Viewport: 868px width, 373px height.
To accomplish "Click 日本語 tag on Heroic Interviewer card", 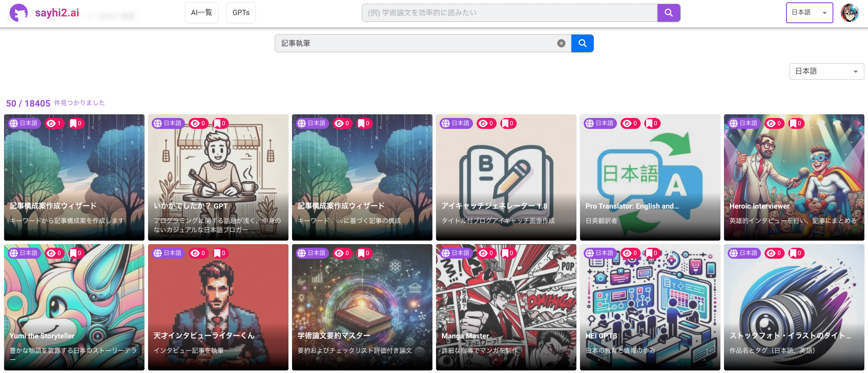I will pyautogui.click(x=744, y=123).
